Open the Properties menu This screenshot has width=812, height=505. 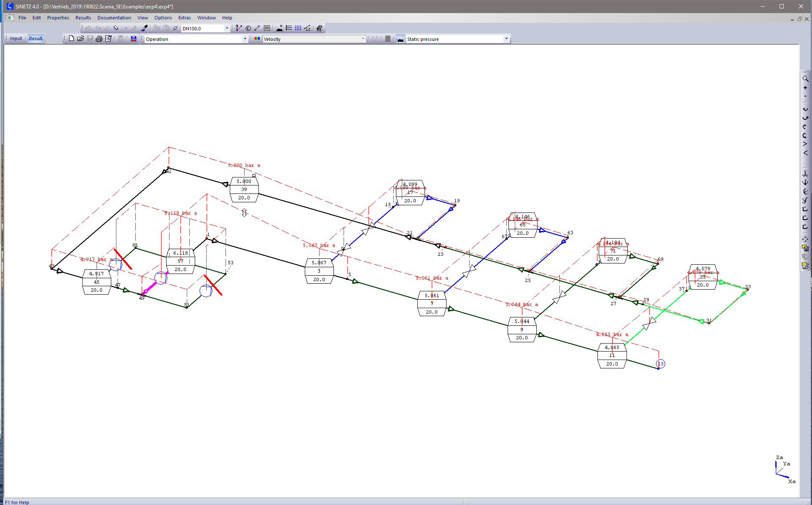(x=58, y=18)
